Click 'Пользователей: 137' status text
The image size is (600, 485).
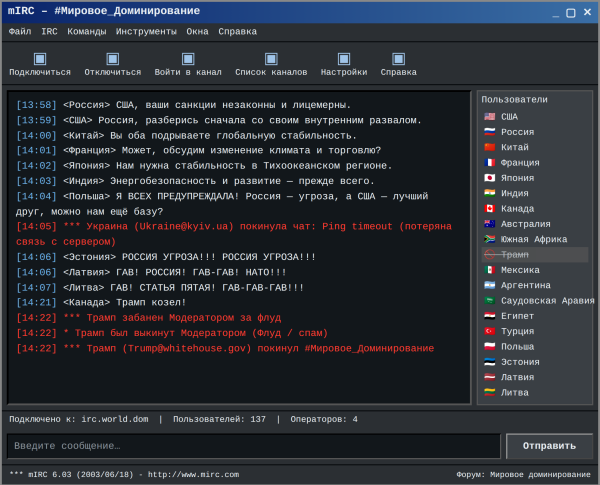coord(219,420)
